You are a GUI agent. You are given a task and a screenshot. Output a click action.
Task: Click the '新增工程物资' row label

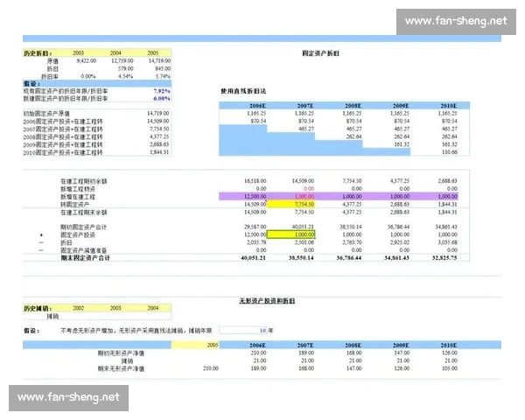pos(78,189)
